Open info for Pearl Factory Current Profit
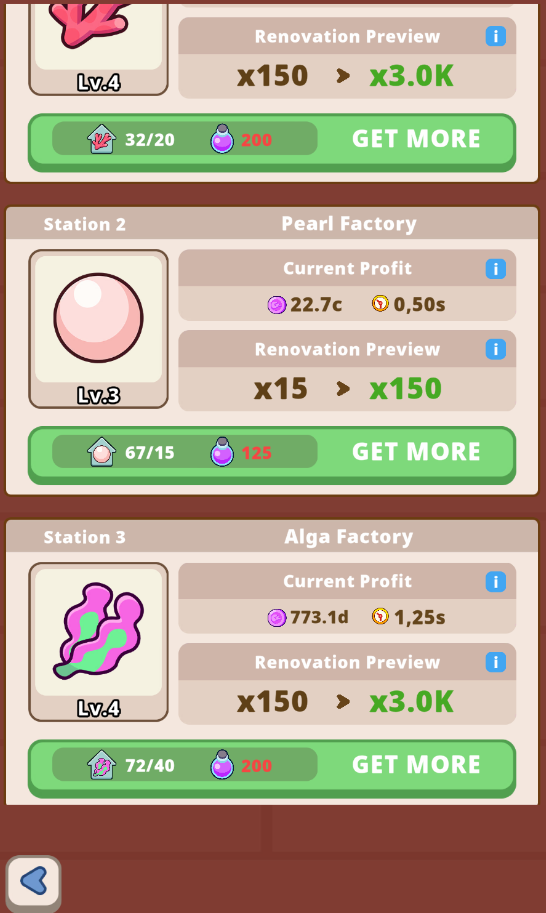Screen dimensions: 546x913 point(495,268)
